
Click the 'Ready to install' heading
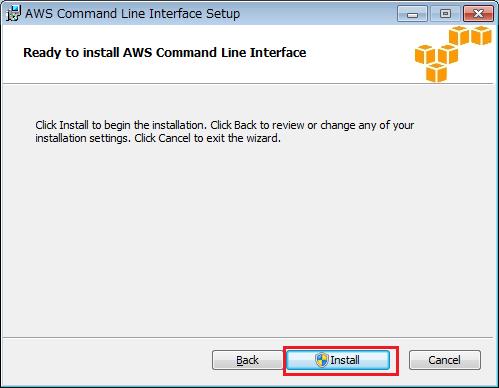click(165, 53)
